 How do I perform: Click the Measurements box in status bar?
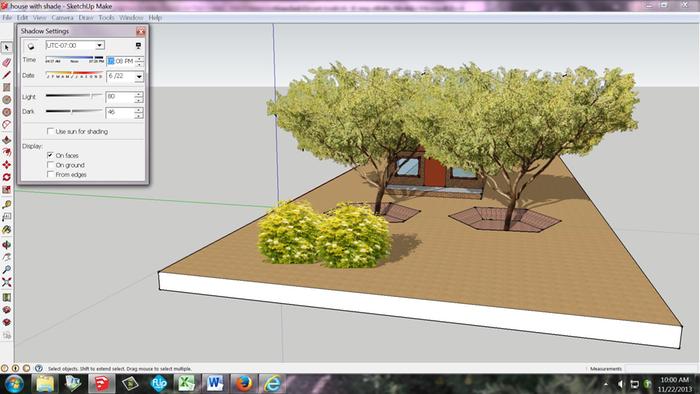(x=662, y=369)
